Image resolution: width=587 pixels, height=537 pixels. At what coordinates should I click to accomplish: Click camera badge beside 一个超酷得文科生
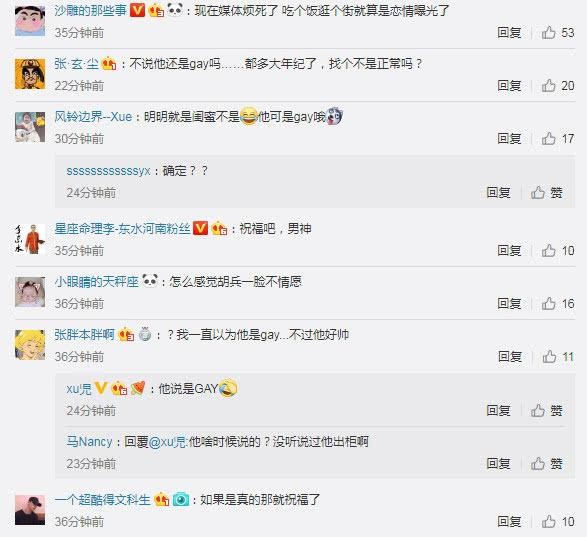coord(181,499)
